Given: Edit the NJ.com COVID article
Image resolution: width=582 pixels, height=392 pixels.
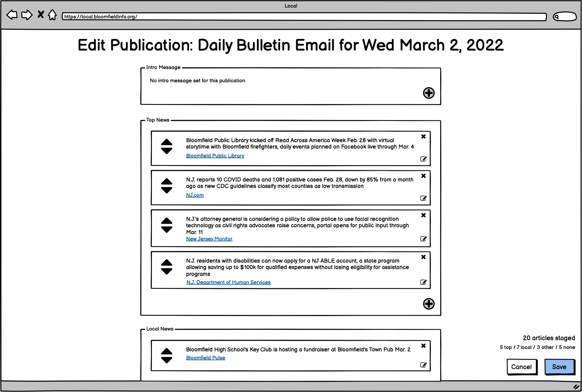Looking at the screenshot, I should coord(423,198).
